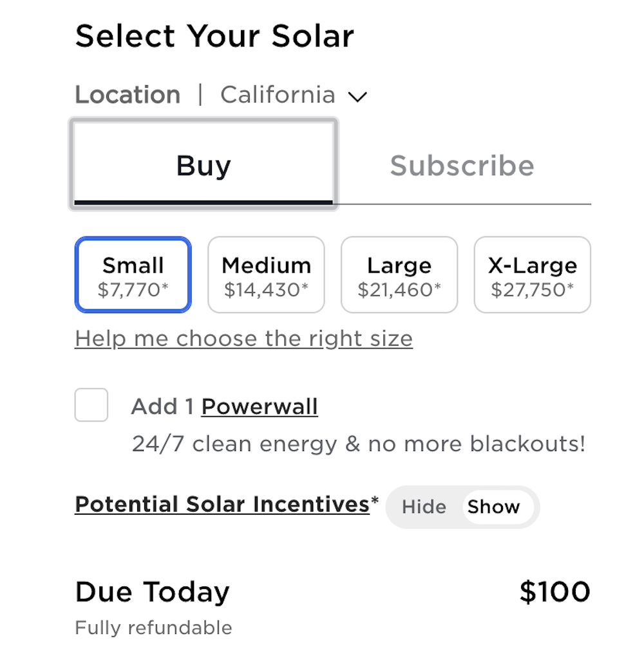The height and width of the screenshot is (665, 644).
Task: Select the X-Large $27,750 option
Action: tap(533, 275)
